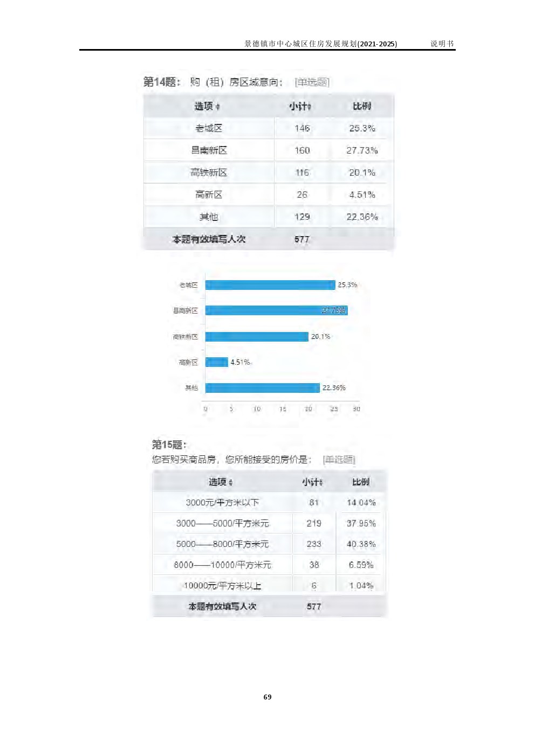Image resolution: width=535 pixels, height=756 pixels.
Task: Click the 10000元/平方米以上 option row
Action: coord(222,586)
